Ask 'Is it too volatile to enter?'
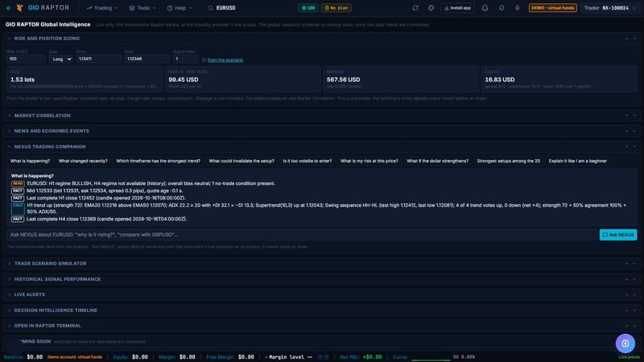The width and height of the screenshot is (644, 362). tap(308, 161)
